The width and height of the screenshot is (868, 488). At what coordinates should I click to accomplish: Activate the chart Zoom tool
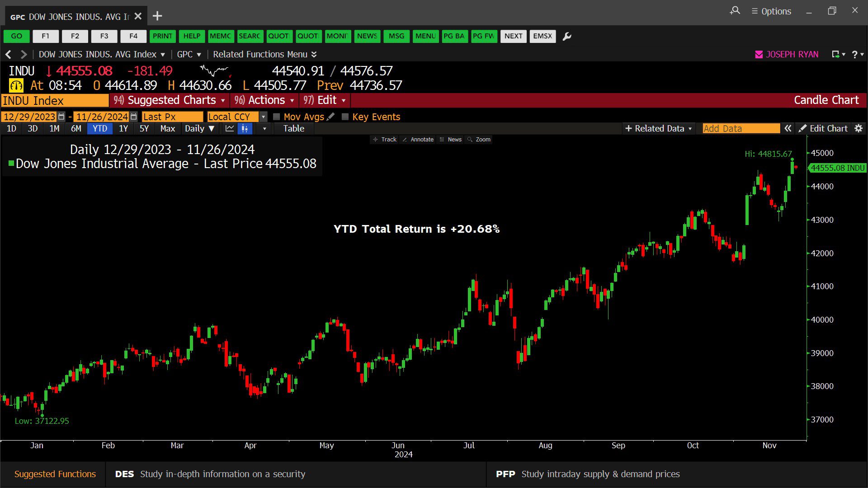click(x=479, y=140)
